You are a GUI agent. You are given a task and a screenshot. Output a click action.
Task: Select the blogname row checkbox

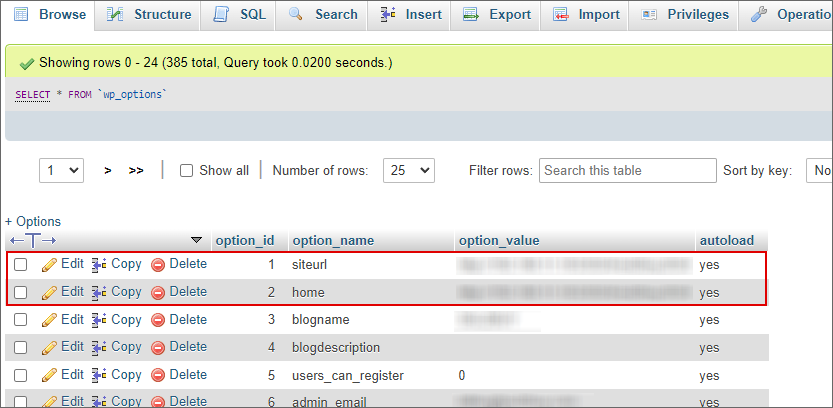click(x=20, y=319)
